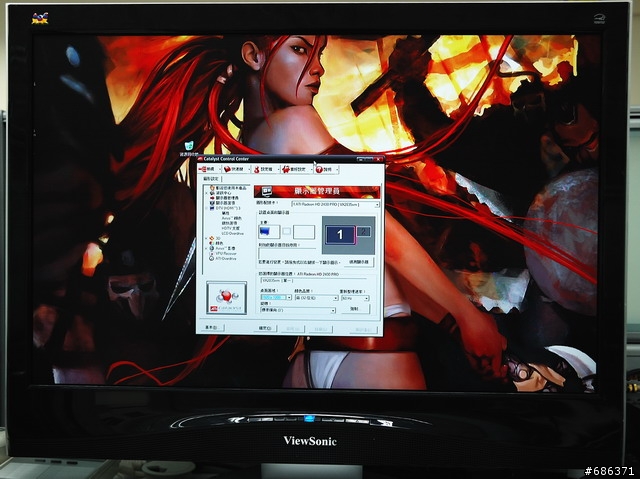This screenshot has height=479, width=640.
Task: Click the Catalyst logo preview image
Action: click(x=227, y=298)
